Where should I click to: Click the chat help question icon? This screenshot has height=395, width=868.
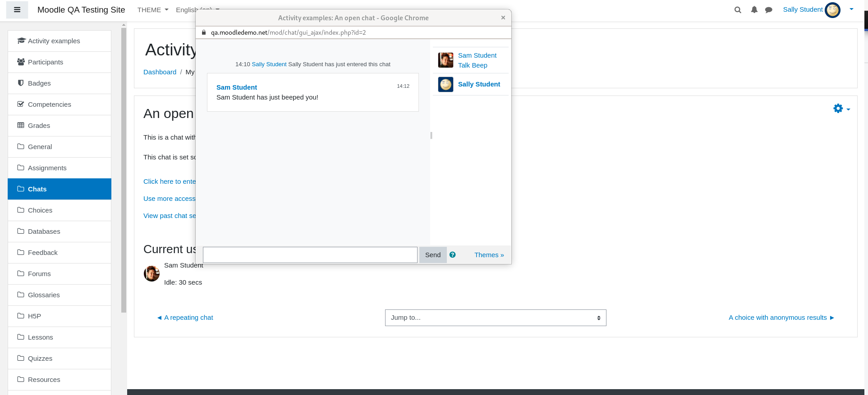453,254
